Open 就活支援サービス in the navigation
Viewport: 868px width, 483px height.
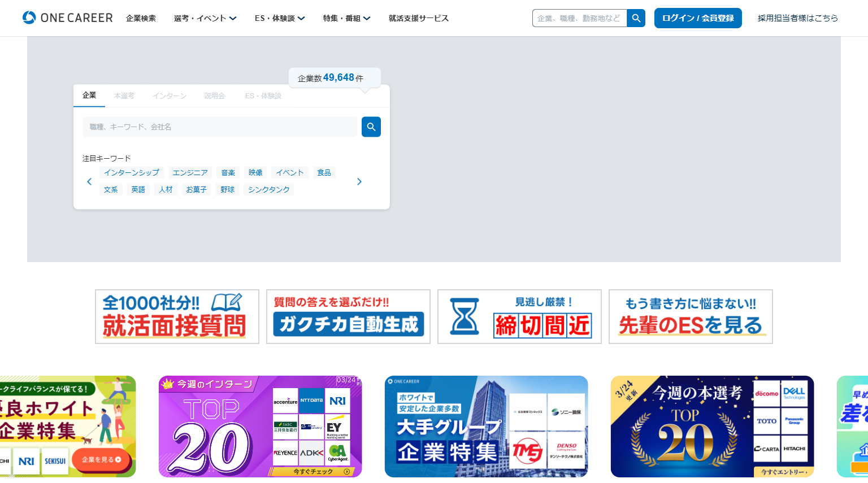(419, 18)
